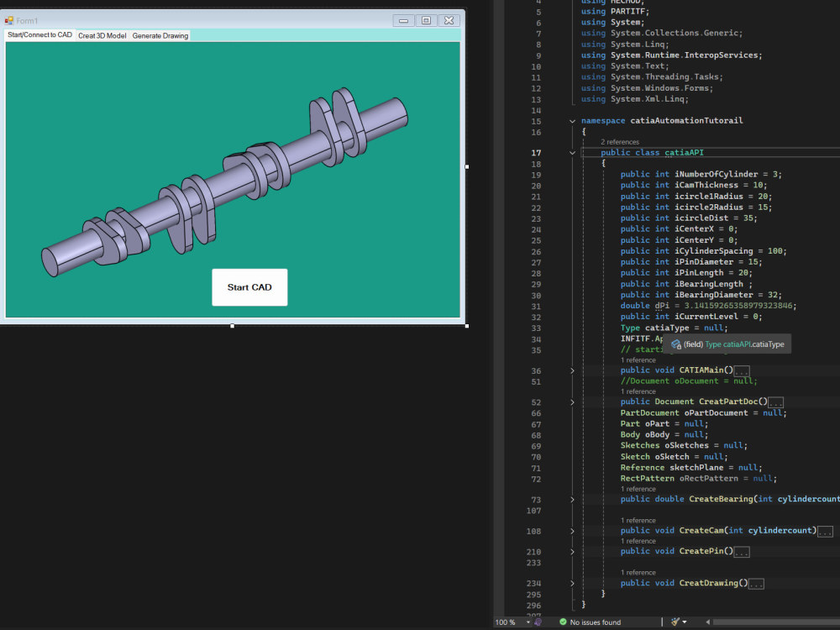
Task: Click the collapsed ellipsis box after CreatePin()
Action: pos(742,552)
